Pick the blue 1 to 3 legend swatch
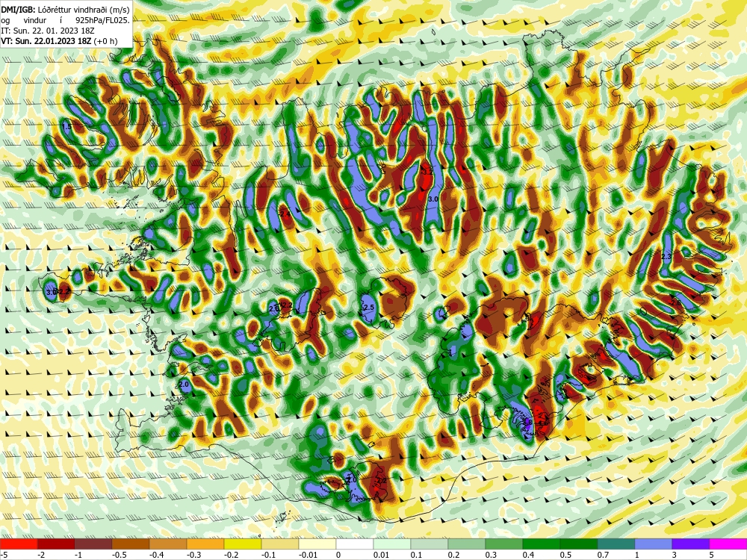 click(x=654, y=544)
